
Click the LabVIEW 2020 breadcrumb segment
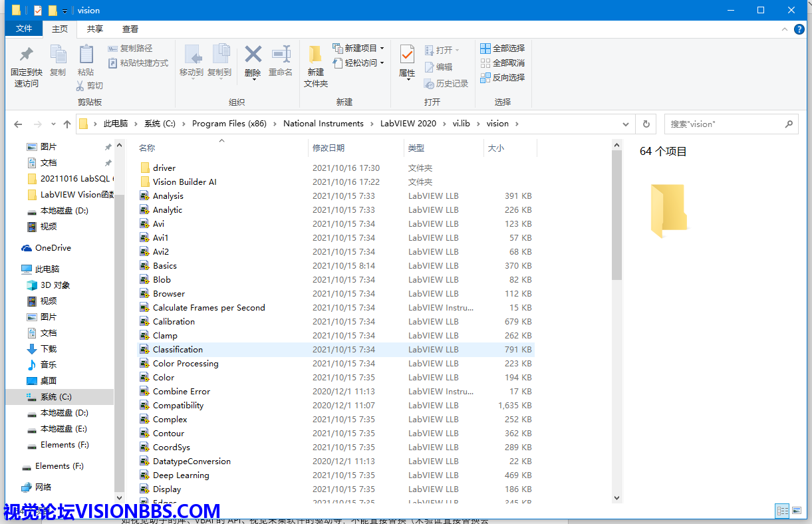[408, 124]
